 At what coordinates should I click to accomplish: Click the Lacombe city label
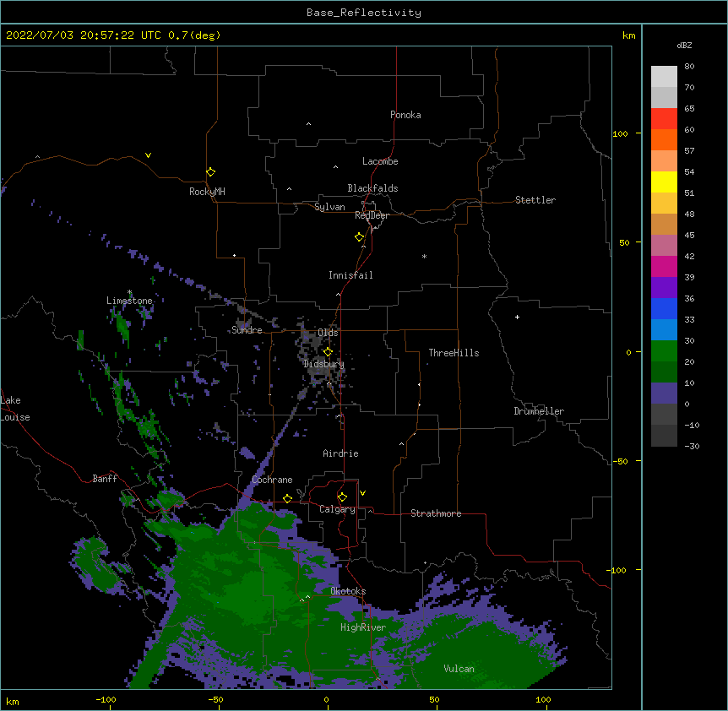click(380, 161)
